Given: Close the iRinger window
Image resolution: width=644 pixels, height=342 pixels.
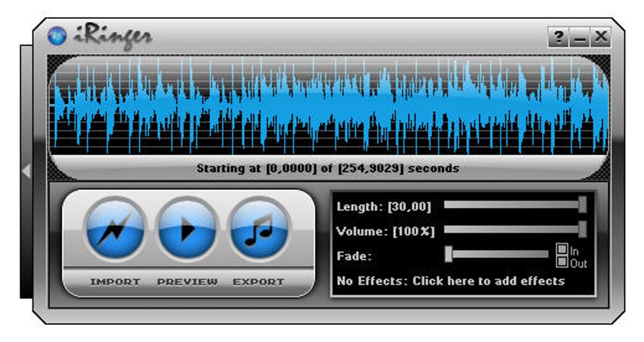Looking at the screenshot, I should 600,37.
